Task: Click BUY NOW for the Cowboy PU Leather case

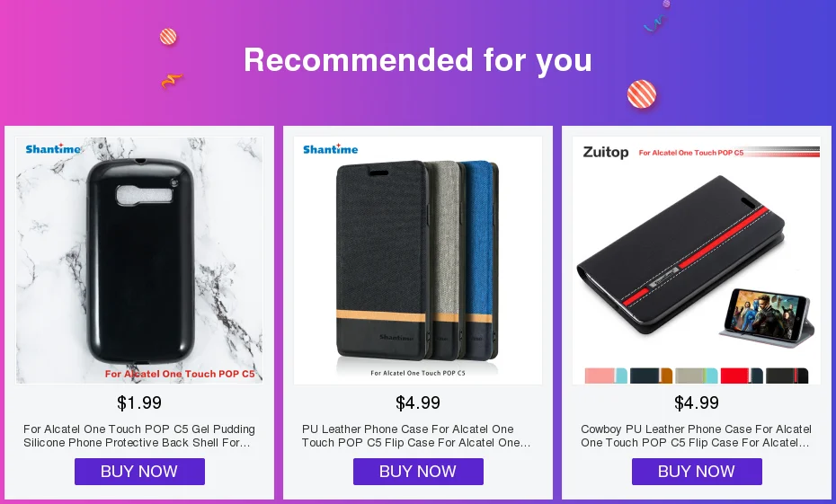Action: [x=697, y=472]
